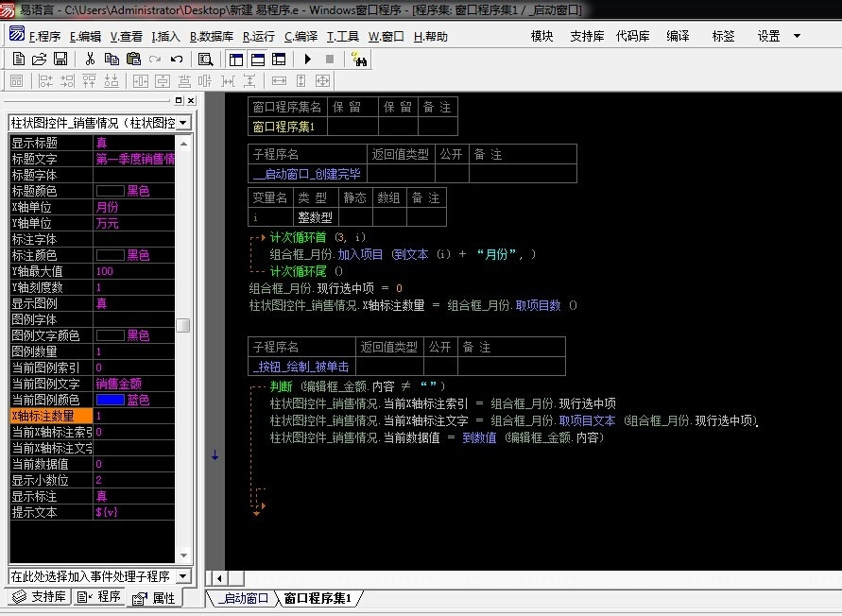Click the New file icon

pos(19,60)
